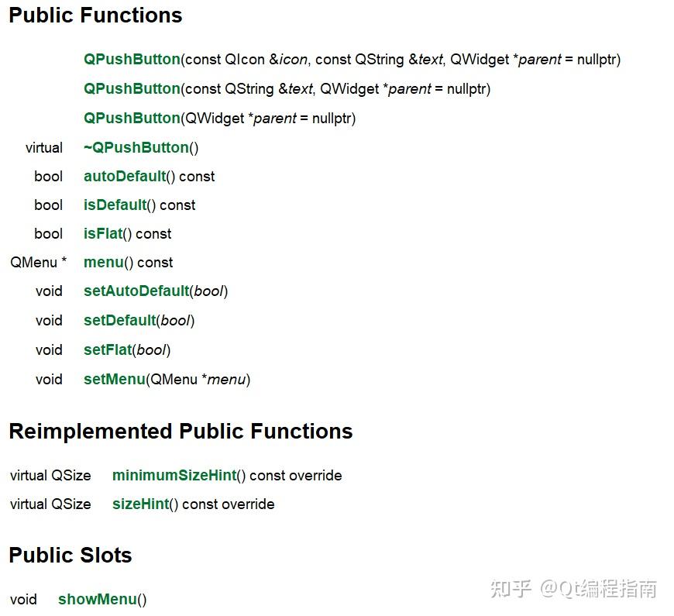Viewport: 674px width, 616px height.
Task: Open the sizeHint() override link
Action: click(x=140, y=504)
